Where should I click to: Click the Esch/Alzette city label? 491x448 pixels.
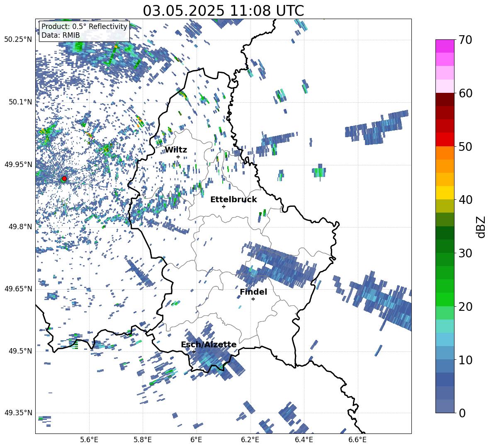209,344
